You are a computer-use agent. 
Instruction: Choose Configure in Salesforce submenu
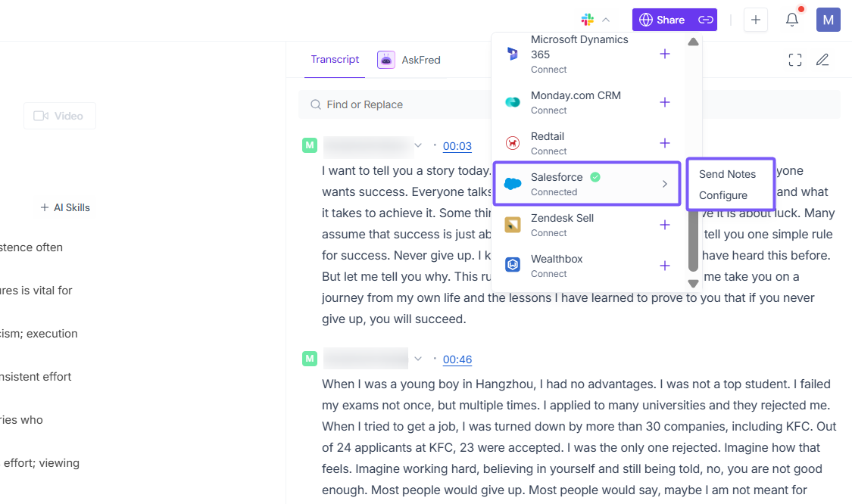click(x=723, y=195)
